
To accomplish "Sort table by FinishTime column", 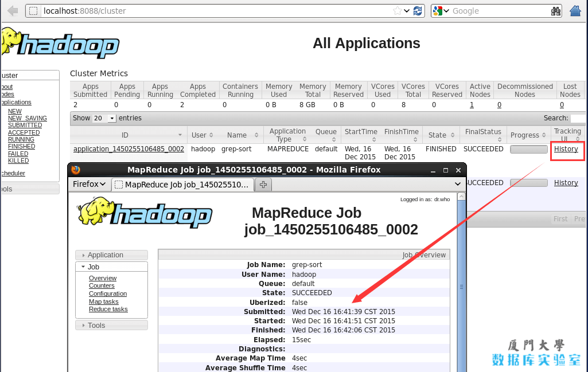I will (x=401, y=135).
